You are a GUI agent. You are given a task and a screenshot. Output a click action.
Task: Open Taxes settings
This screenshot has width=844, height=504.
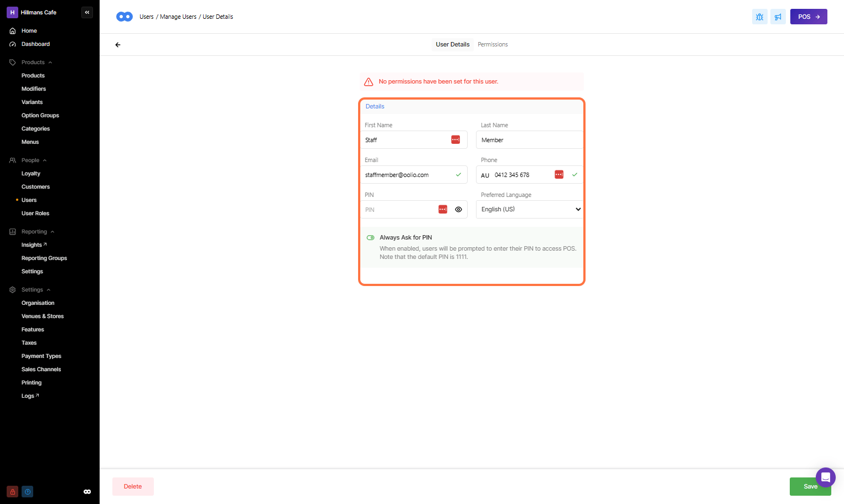coord(29,343)
